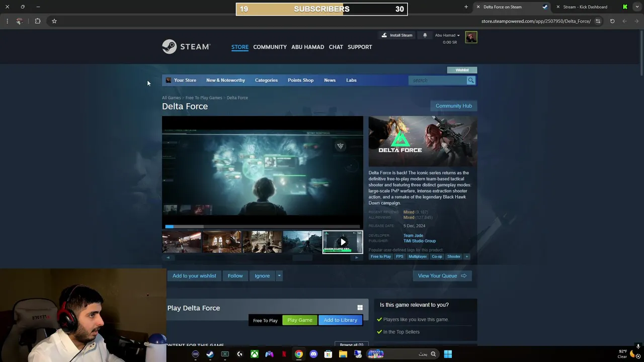This screenshot has height=362, width=644.
Task: Click the Wishlist button
Action: click(x=462, y=70)
